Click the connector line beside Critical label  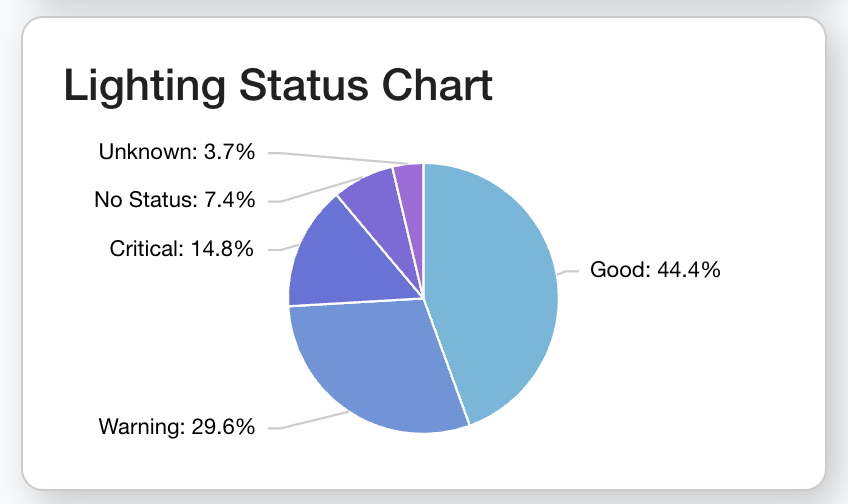click(279, 248)
